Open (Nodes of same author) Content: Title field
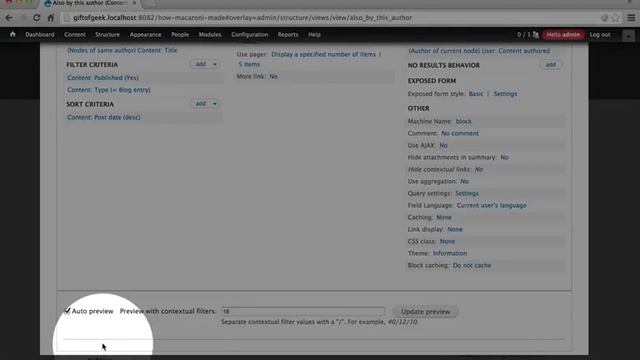 122,50
